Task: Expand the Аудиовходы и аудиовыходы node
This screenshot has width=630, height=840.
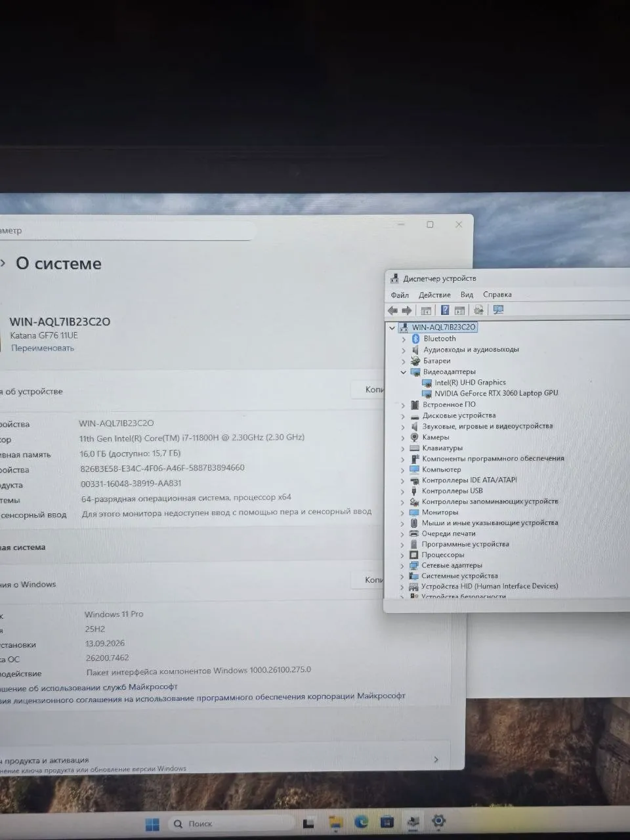Action: point(404,350)
